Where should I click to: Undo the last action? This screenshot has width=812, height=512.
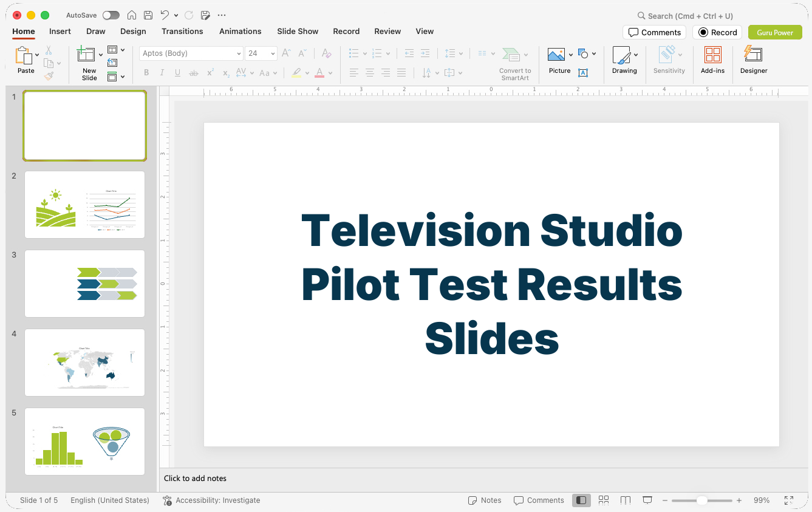[x=165, y=15]
